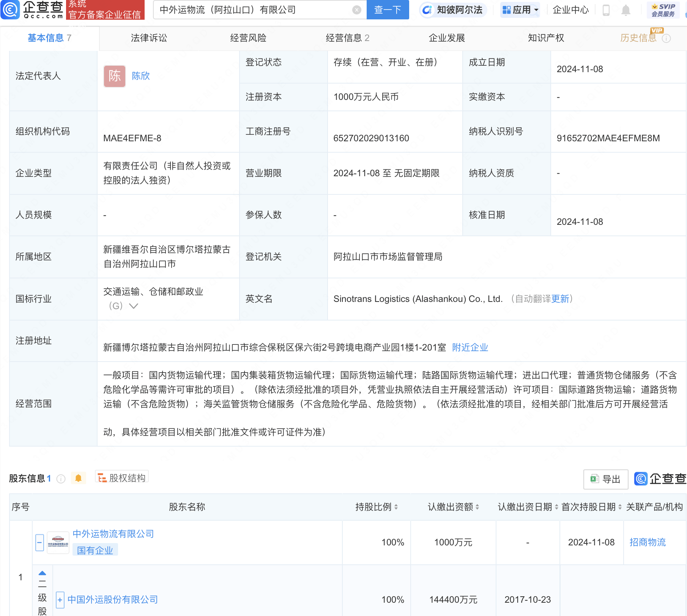Click the Qcc.com logo icon
Viewport: 687px width, 616px height.
click(10, 10)
